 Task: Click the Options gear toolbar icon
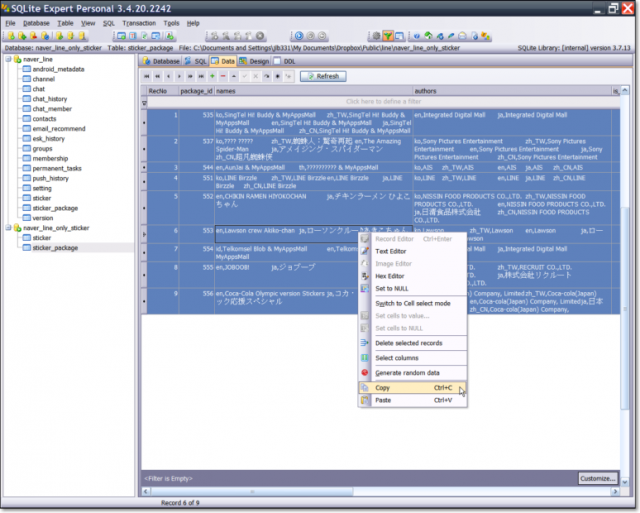point(376,36)
